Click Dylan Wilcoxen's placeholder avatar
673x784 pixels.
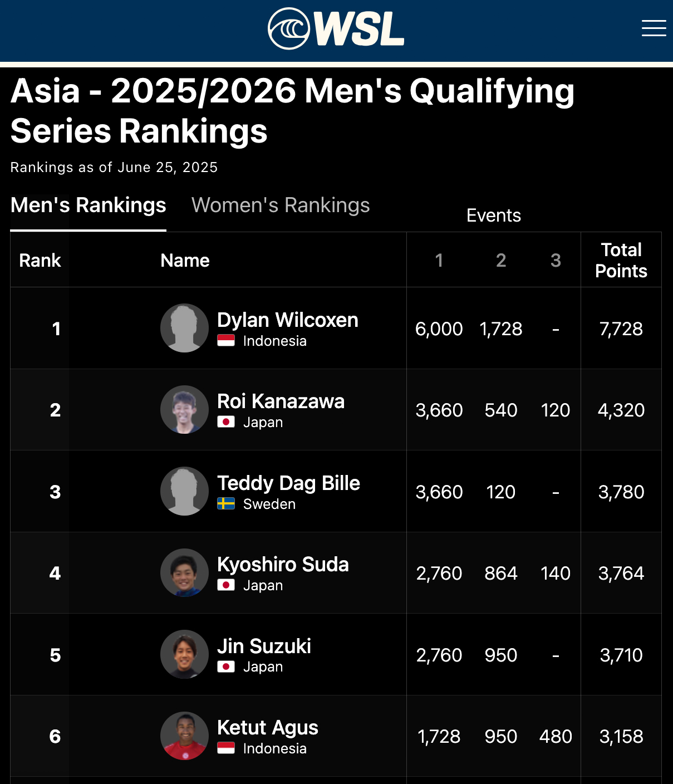(x=185, y=328)
